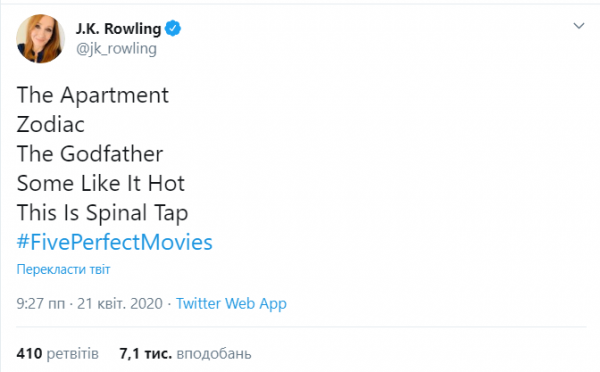Click the tweet line The Apartment
Viewport: 600px width, 372px height.
point(93,95)
